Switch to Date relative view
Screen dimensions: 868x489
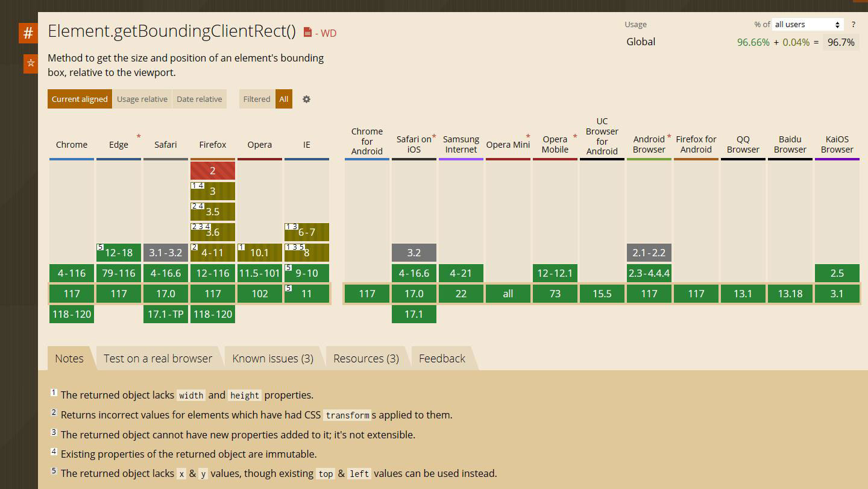click(200, 99)
